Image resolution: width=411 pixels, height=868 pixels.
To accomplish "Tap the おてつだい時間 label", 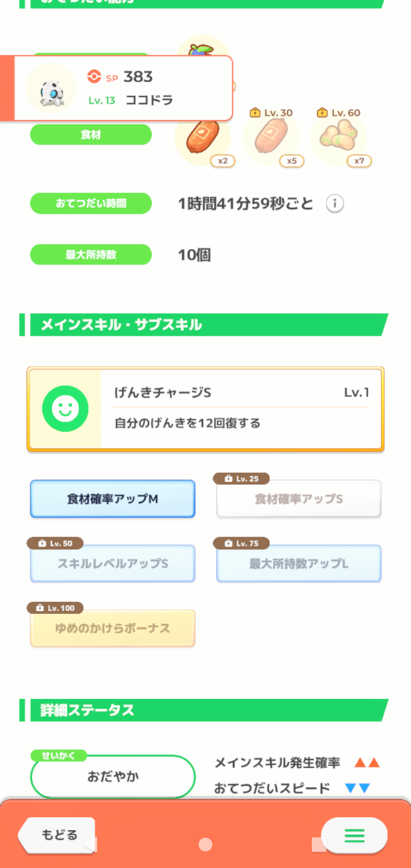I will coord(91,203).
